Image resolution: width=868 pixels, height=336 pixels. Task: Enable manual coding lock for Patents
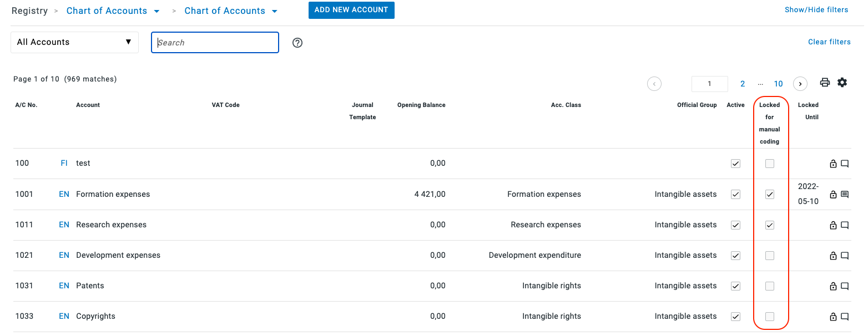tap(769, 286)
